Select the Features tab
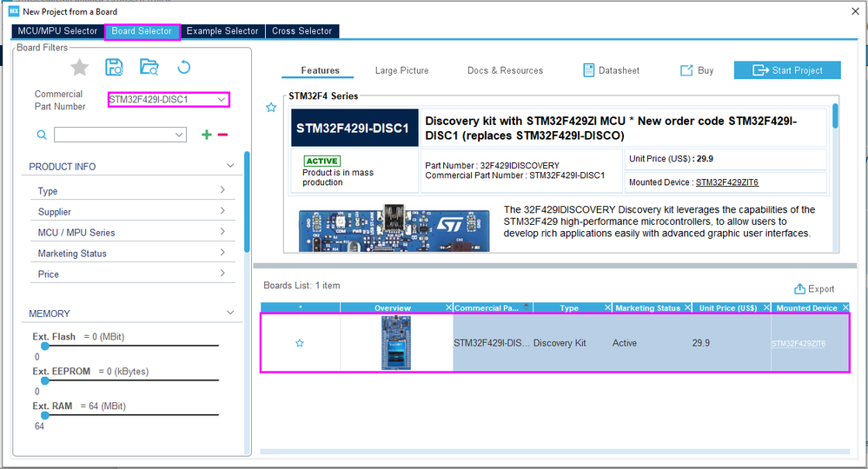The height and width of the screenshot is (469, 868). click(320, 70)
